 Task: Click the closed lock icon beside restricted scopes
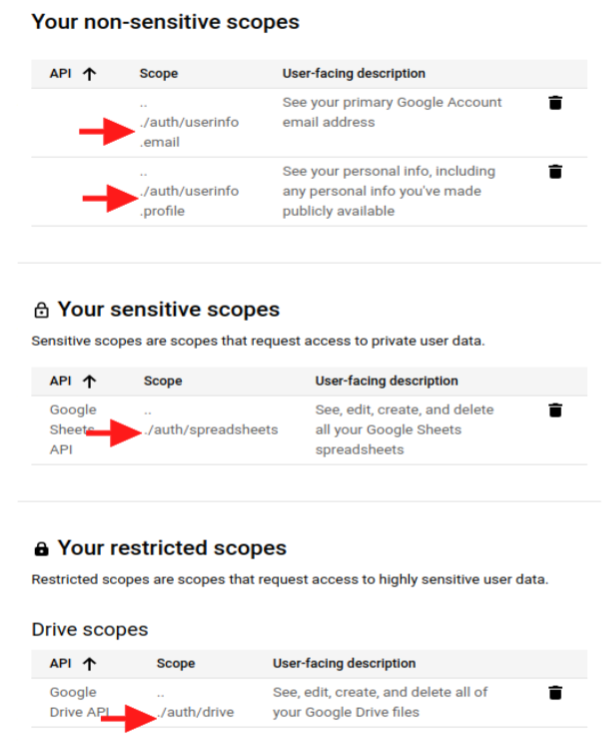pos(41,549)
